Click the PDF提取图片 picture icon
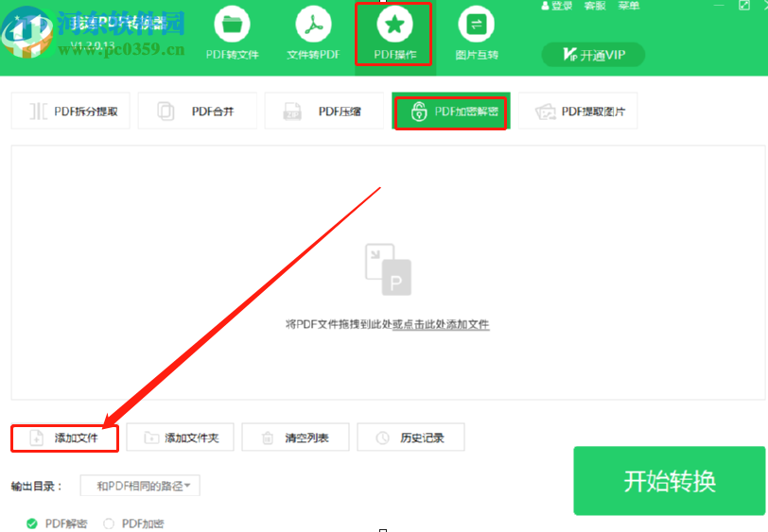Image resolution: width=768 pixels, height=532 pixels. tap(545, 112)
